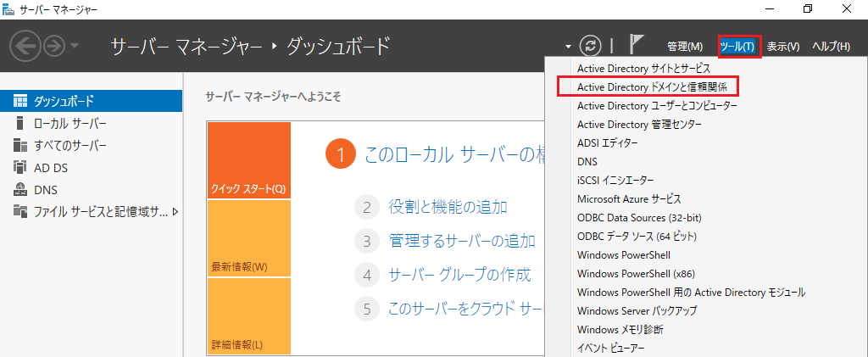Click the DNS role icon in sidebar
The height and width of the screenshot is (357, 868).
pos(20,190)
